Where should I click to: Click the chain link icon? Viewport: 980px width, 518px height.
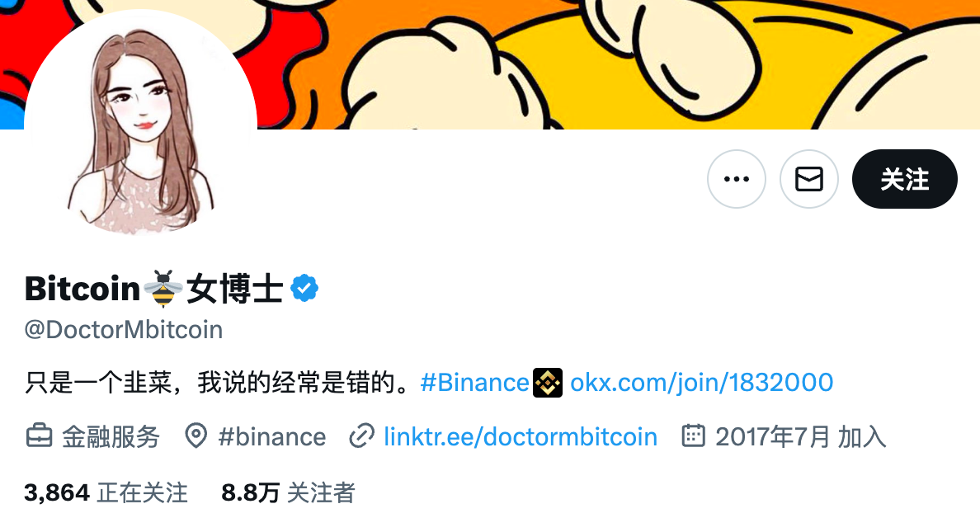click(x=362, y=436)
